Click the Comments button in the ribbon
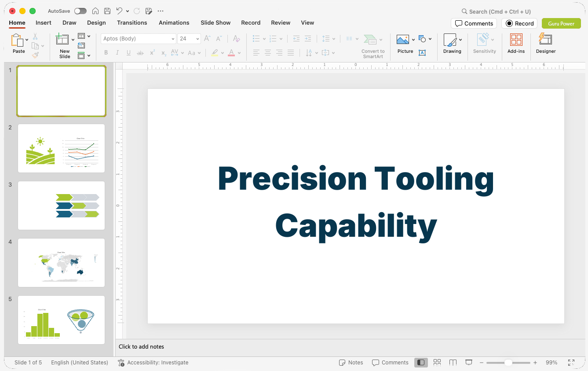588x371 pixels. 474,23
